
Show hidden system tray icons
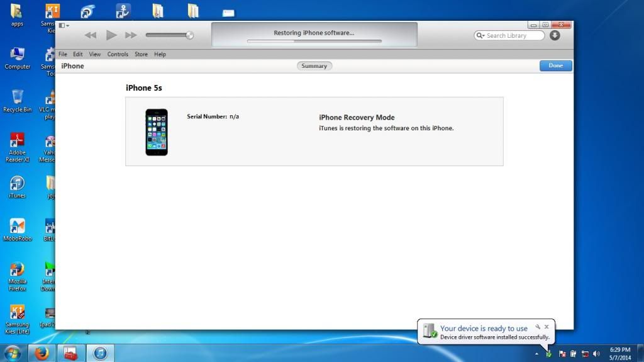pos(537,354)
